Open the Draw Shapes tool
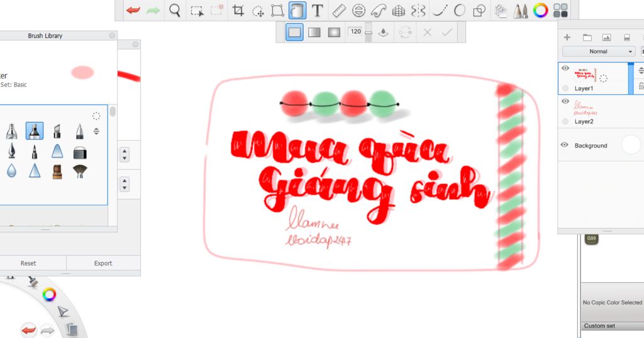This screenshot has width=644, height=338. tap(479, 10)
